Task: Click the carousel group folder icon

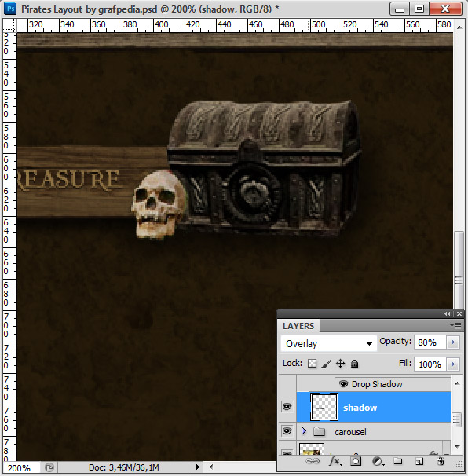Action: coord(320,431)
